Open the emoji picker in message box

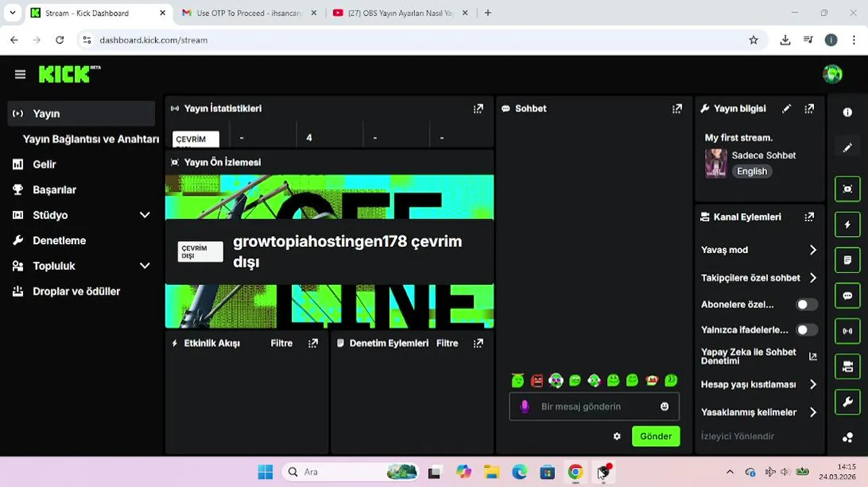click(x=665, y=407)
